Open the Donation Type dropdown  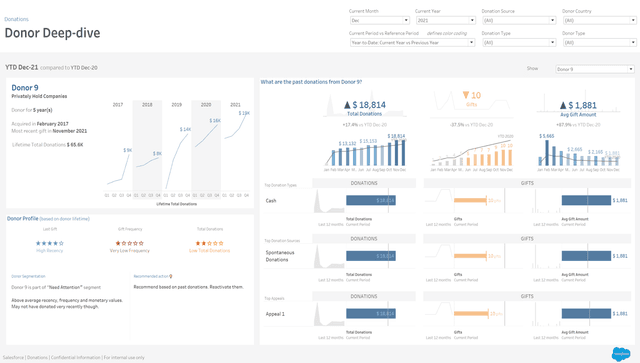pos(519,42)
